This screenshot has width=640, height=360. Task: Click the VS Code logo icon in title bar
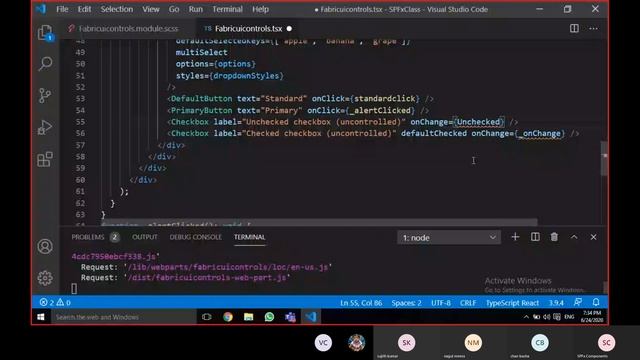[x=41, y=9]
